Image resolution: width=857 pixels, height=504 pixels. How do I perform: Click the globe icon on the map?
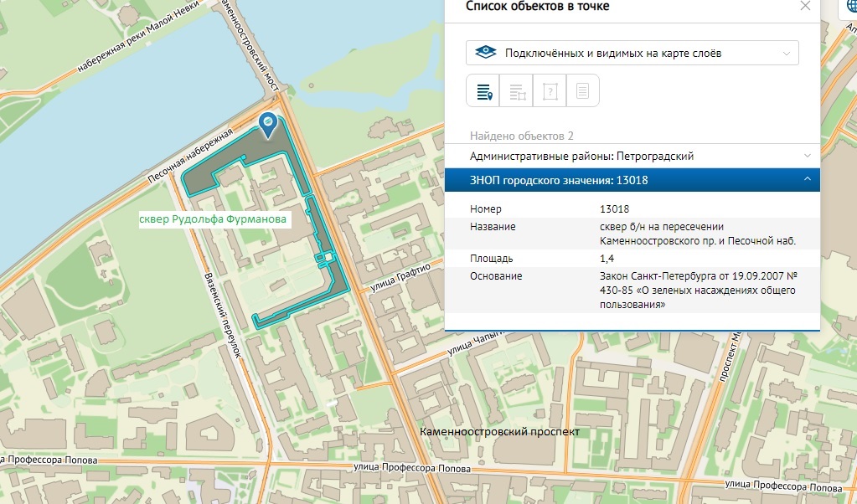[x=848, y=7]
